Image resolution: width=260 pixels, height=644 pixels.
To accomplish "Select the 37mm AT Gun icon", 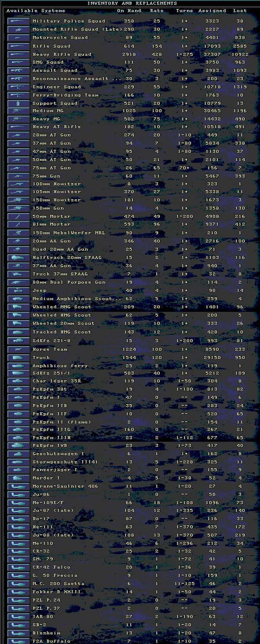I will [19, 143].
